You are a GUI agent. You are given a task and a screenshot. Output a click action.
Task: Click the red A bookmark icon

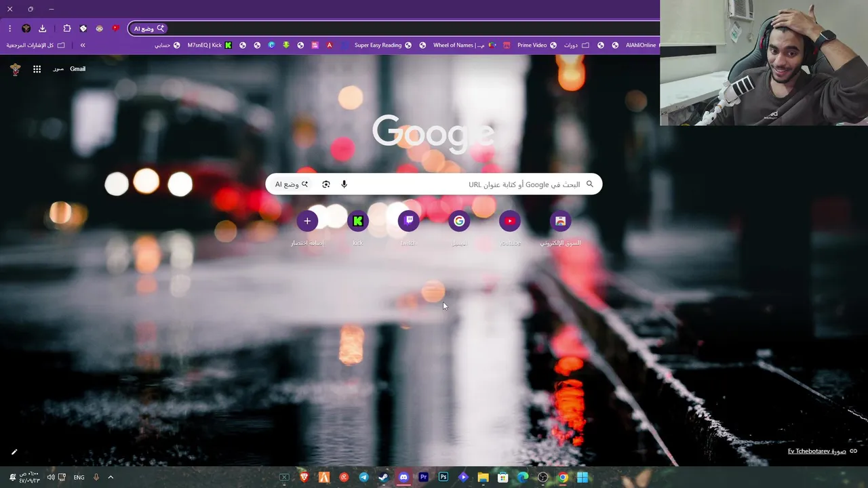tap(330, 45)
